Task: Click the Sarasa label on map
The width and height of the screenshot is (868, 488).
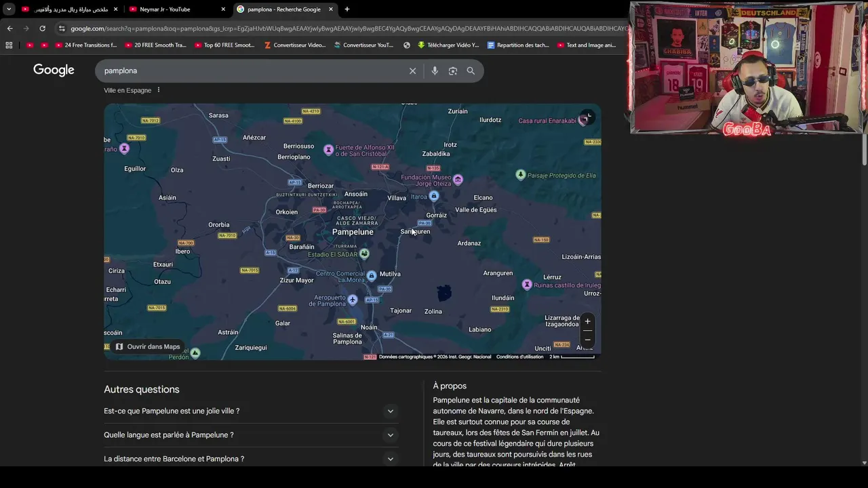Action: (x=218, y=115)
